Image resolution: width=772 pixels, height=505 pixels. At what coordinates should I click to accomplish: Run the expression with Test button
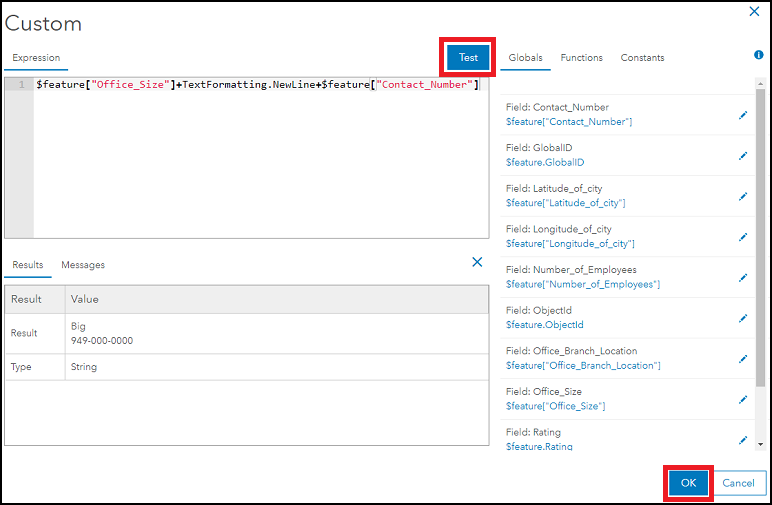468,57
